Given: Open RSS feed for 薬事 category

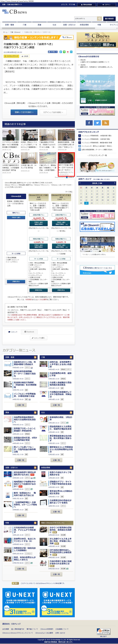Looking at the screenshot, I should click(x=35, y=413).
